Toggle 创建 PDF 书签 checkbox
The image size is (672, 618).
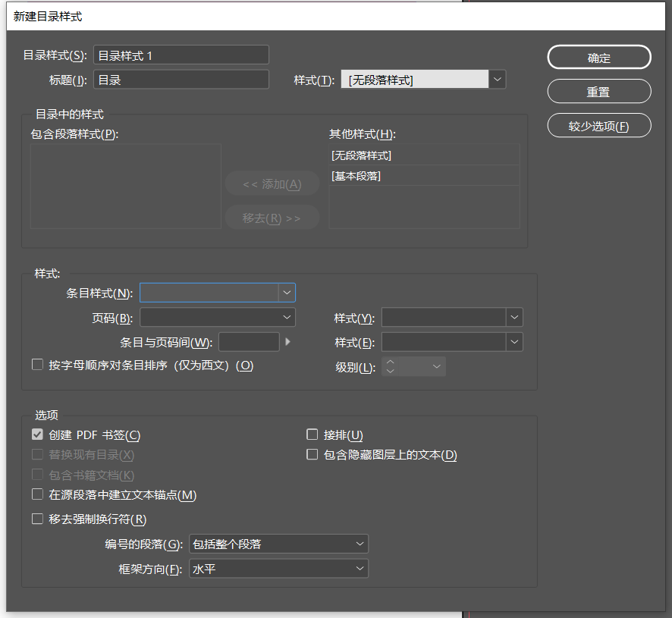coord(37,435)
